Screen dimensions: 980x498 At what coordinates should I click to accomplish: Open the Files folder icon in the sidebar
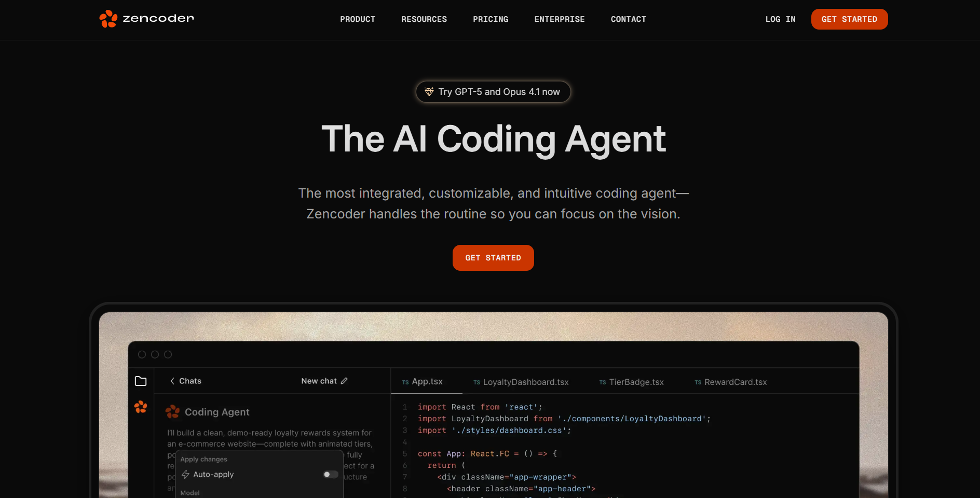click(x=141, y=381)
